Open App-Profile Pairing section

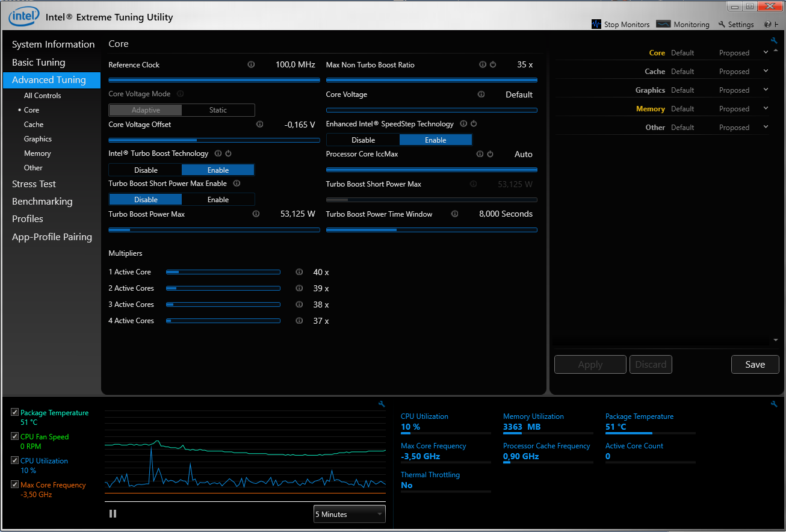52,237
